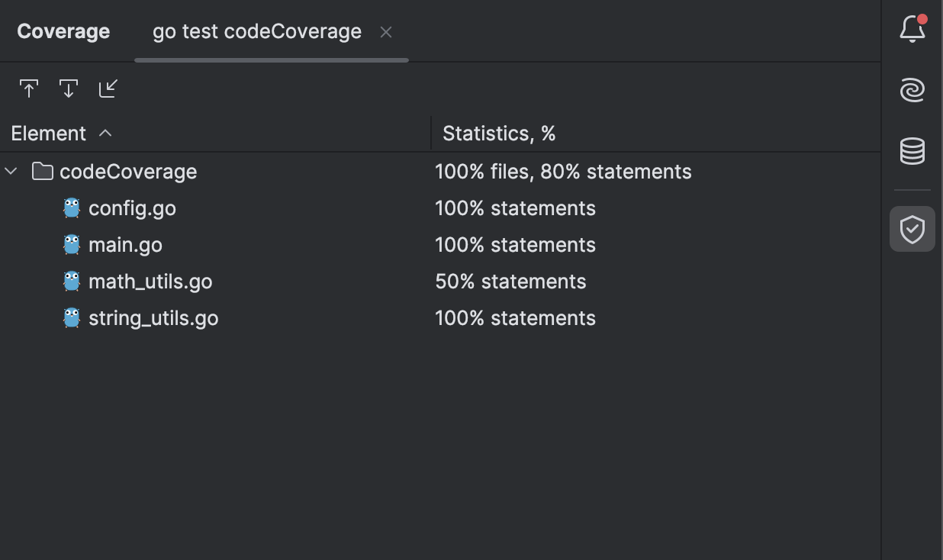Close the go test codeCoverage tab

click(386, 32)
